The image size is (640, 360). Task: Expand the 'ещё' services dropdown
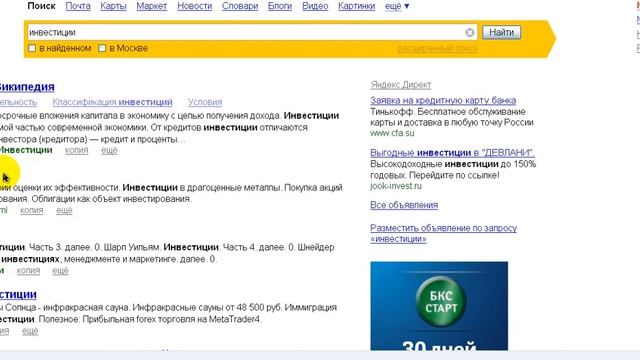pos(397,6)
